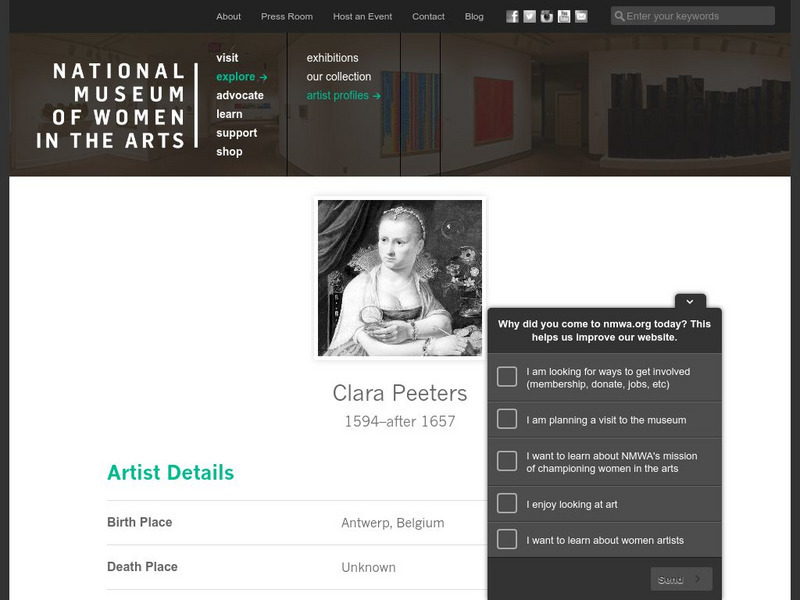Open the Blog link
Screen dimensions: 800x600
tap(474, 16)
